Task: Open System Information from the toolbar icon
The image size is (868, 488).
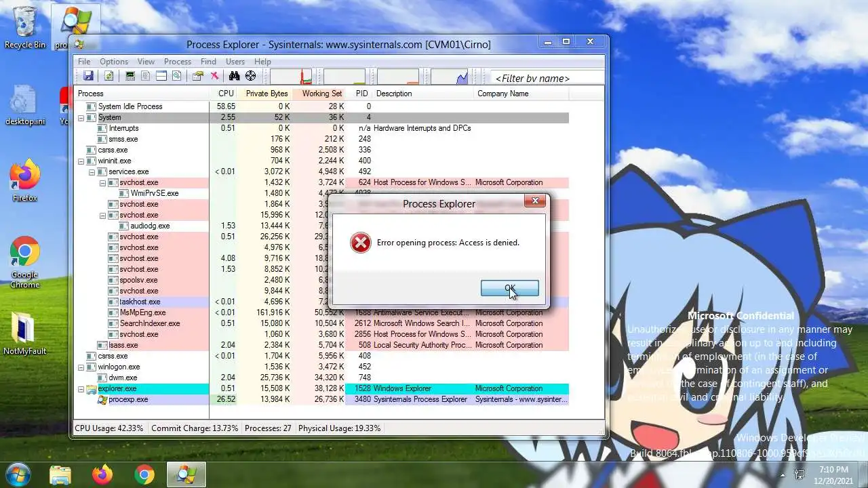Action: pos(130,76)
